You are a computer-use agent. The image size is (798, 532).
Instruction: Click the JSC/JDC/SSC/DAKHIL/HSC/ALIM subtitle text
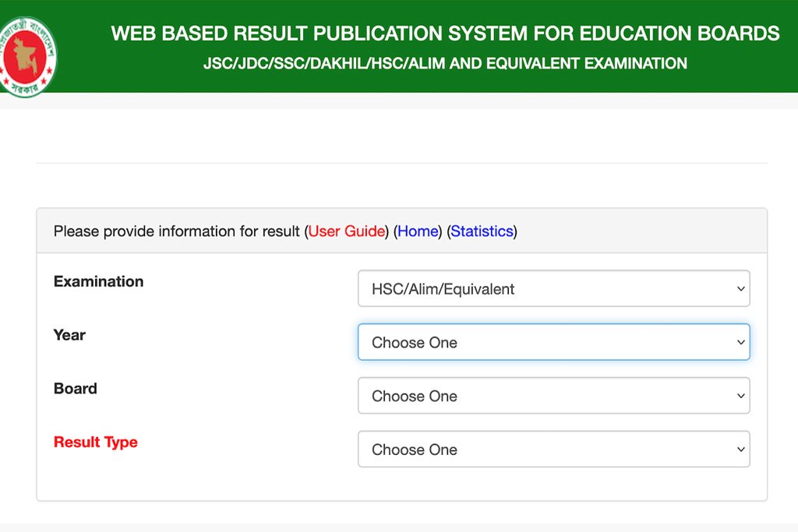(x=445, y=64)
